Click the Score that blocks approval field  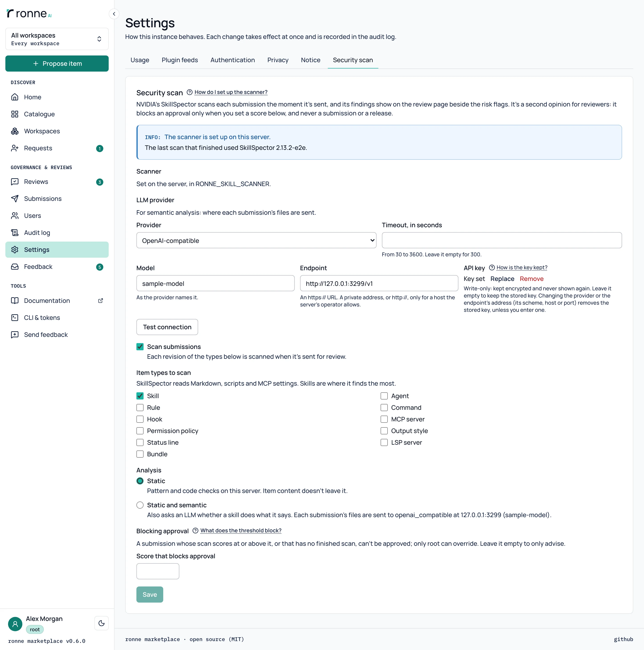[x=158, y=571]
